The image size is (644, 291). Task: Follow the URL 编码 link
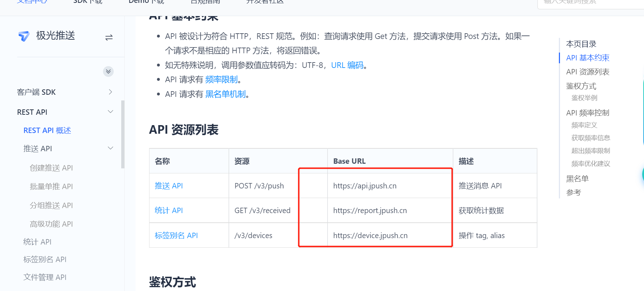[x=347, y=65]
